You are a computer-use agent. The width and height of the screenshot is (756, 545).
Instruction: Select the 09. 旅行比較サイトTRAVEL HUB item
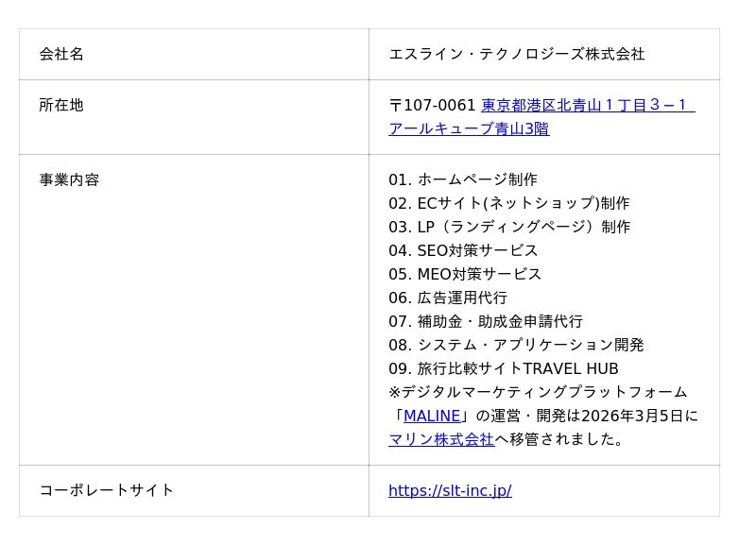click(504, 368)
